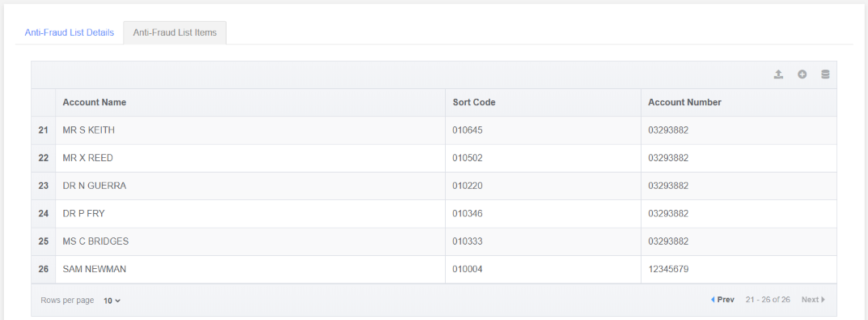Select the MR X REED cell
This screenshot has height=320, width=868.
250,158
